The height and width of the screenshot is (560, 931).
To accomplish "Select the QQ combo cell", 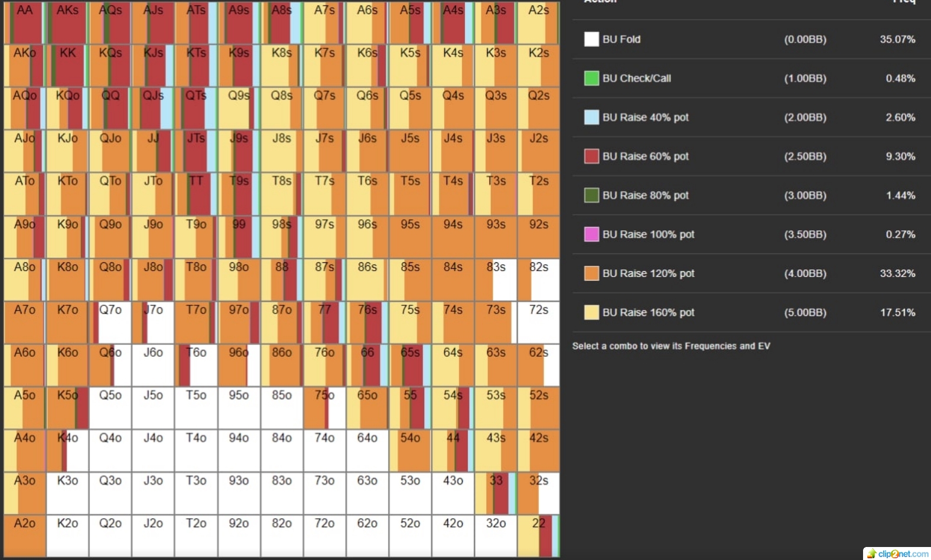I will click(x=110, y=108).
